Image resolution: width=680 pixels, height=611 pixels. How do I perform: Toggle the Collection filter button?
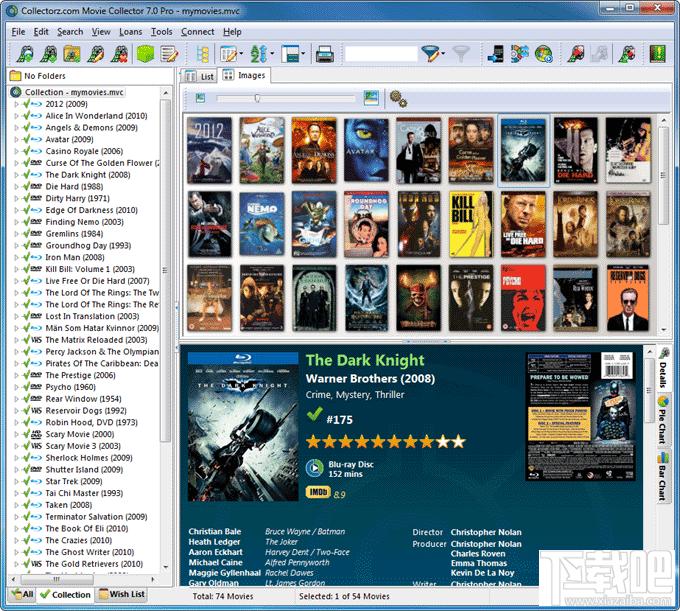pos(65,595)
